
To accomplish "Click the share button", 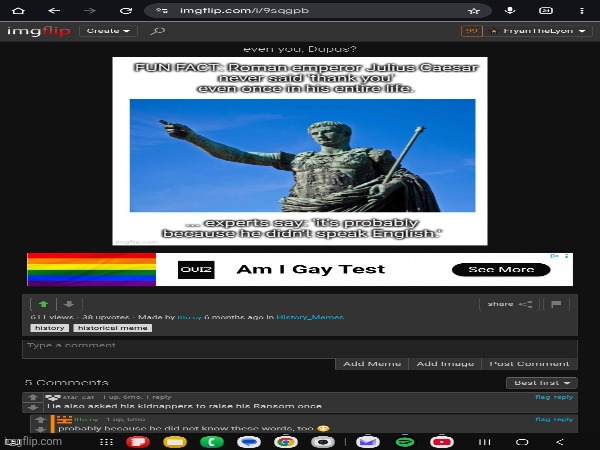I will click(x=510, y=304).
